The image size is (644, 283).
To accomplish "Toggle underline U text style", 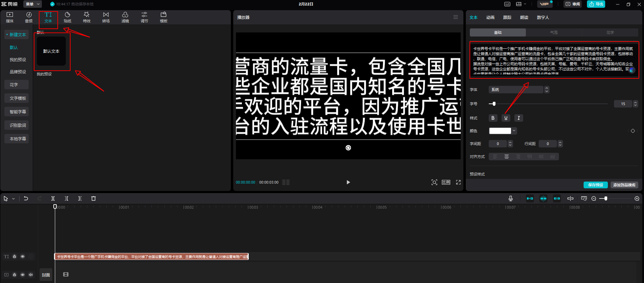I will point(506,118).
